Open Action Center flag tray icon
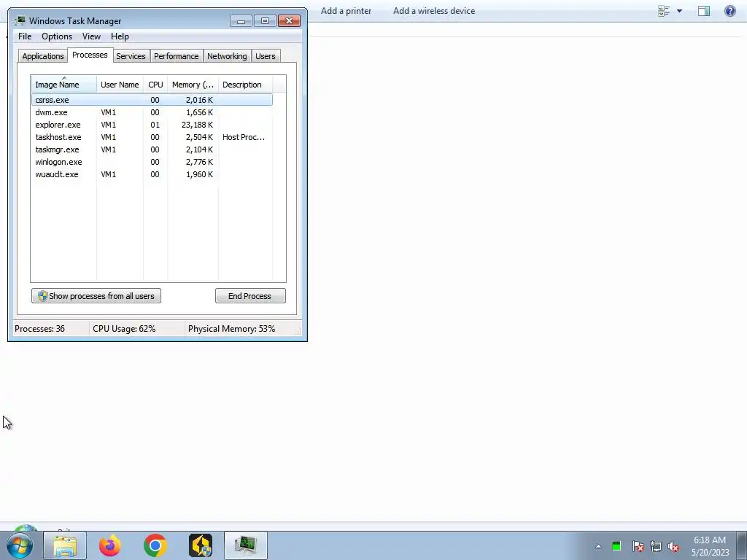Viewport: 747px width, 560px height. click(638, 546)
